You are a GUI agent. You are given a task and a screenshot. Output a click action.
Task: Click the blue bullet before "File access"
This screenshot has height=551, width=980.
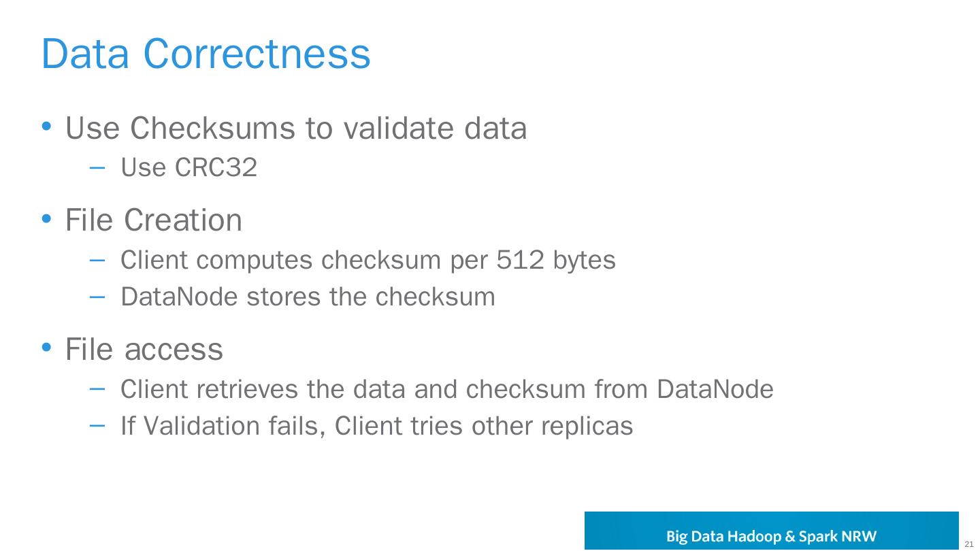click(x=46, y=348)
